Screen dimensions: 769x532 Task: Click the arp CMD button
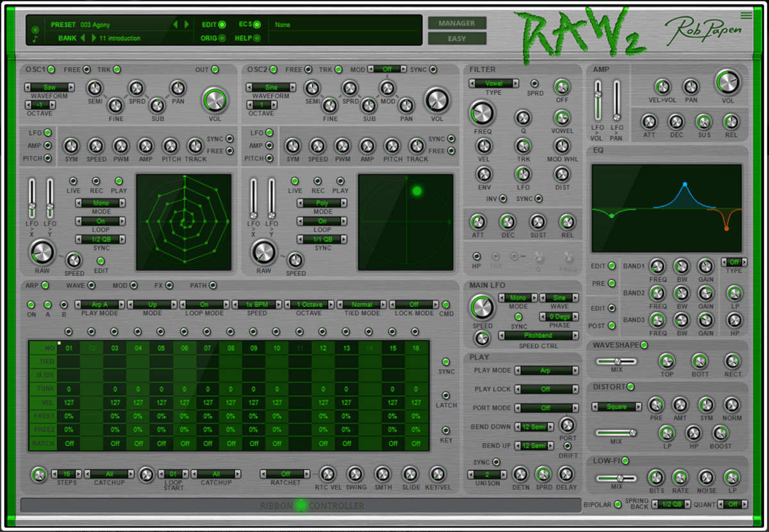click(446, 305)
